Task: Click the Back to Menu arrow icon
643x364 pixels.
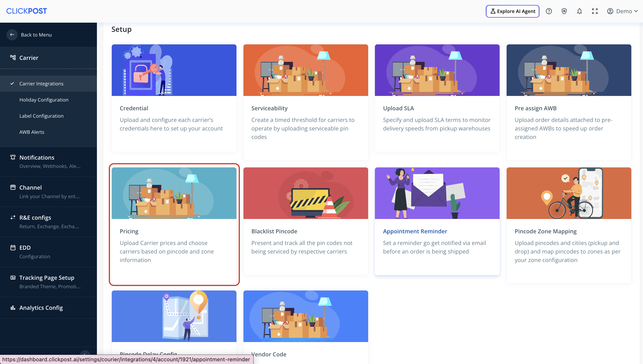Action: (12, 35)
